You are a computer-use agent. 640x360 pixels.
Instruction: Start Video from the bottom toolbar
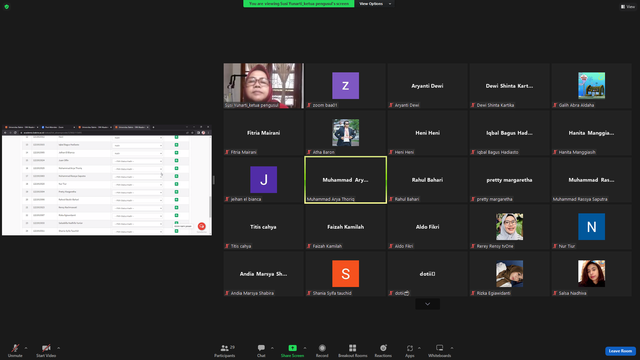pyautogui.click(x=46, y=350)
